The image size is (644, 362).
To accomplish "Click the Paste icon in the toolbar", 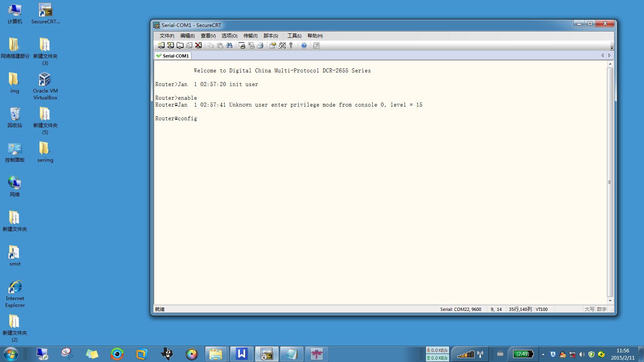I will click(x=220, y=45).
